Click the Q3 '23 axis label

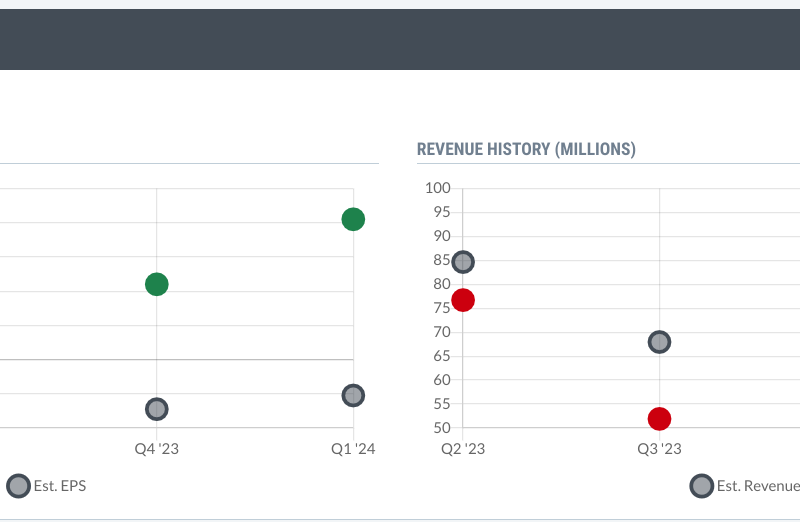click(659, 449)
